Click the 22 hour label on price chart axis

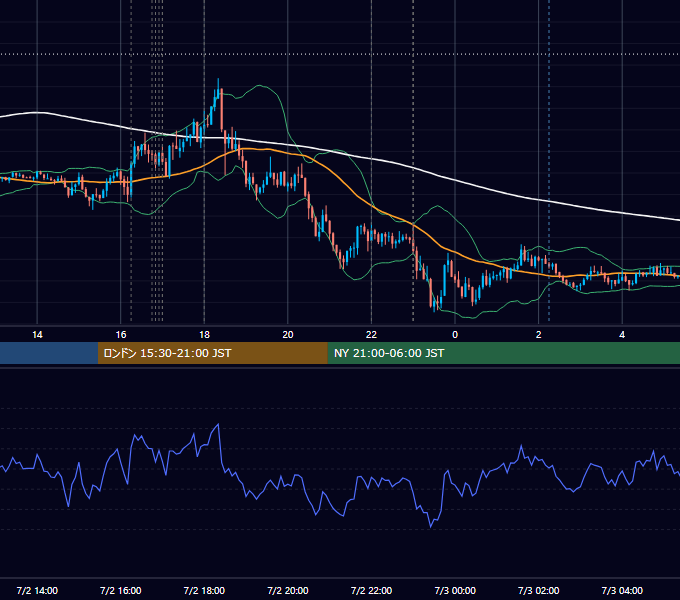coord(371,335)
